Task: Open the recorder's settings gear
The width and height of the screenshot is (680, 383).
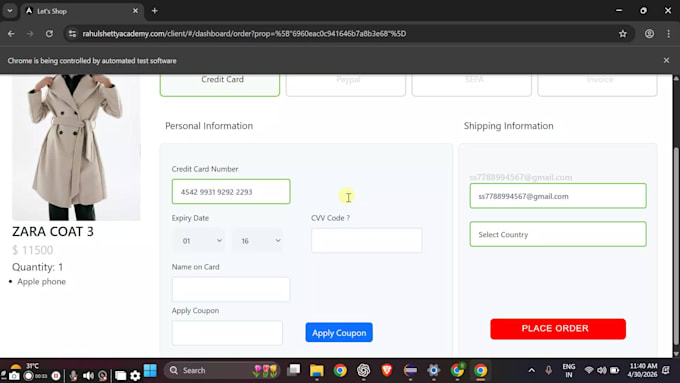Action: [x=135, y=376]
